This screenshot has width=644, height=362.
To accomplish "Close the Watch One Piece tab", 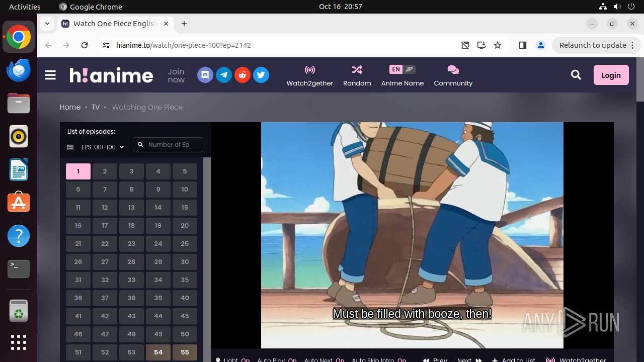I will coord(167,24).
